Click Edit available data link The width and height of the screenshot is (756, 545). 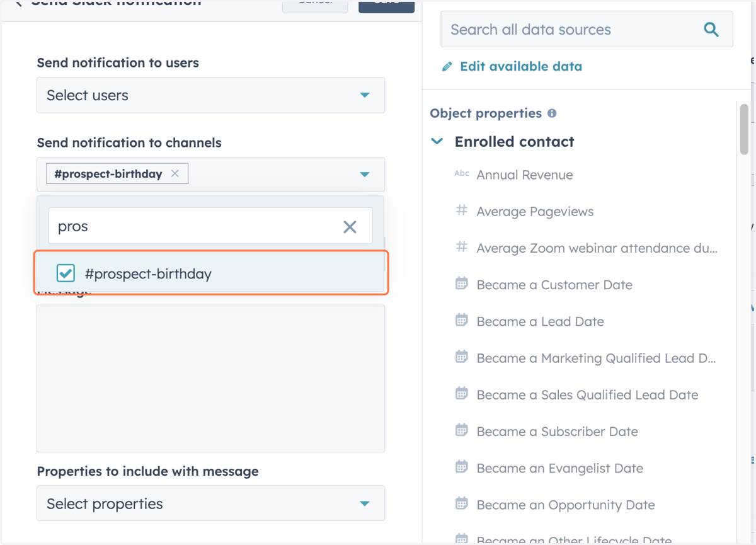tap(521, 66)
